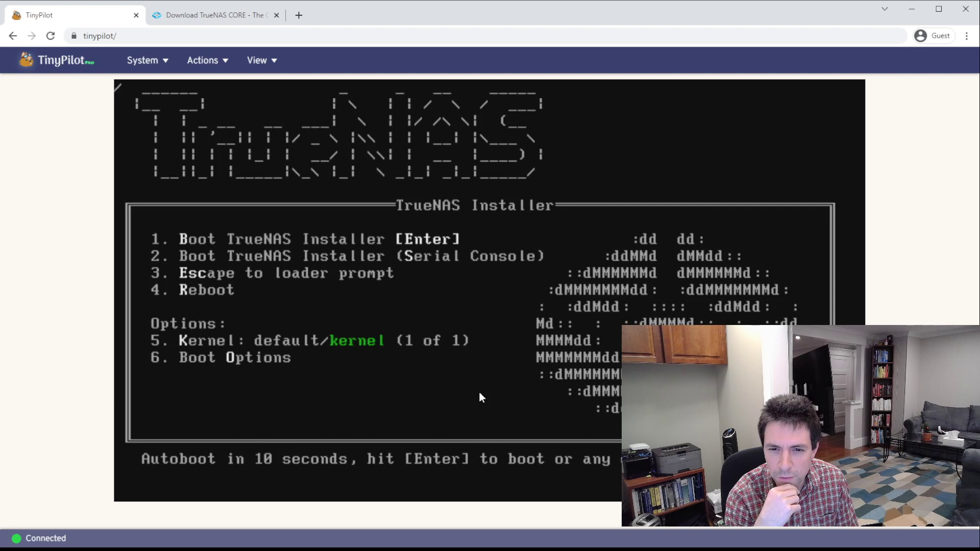980x551 pixels.
Task: Click the site lock icon
Action: [x=74, y=36]
